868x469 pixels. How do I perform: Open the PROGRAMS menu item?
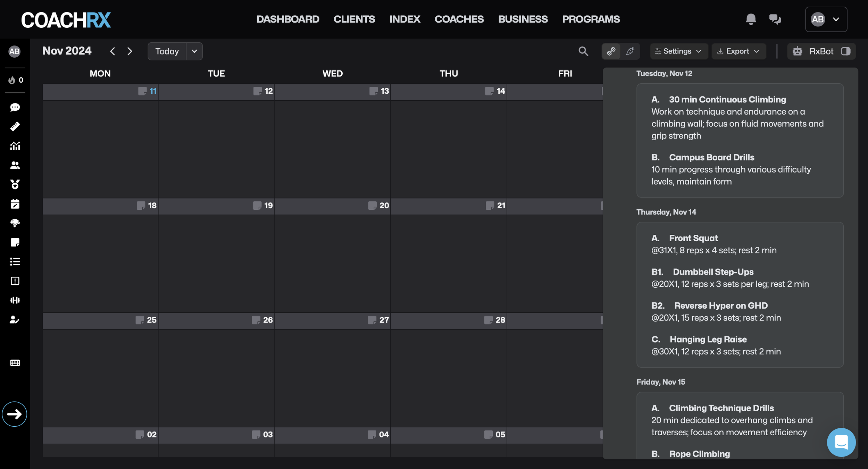pyautogui.click(x=591, y=19)
